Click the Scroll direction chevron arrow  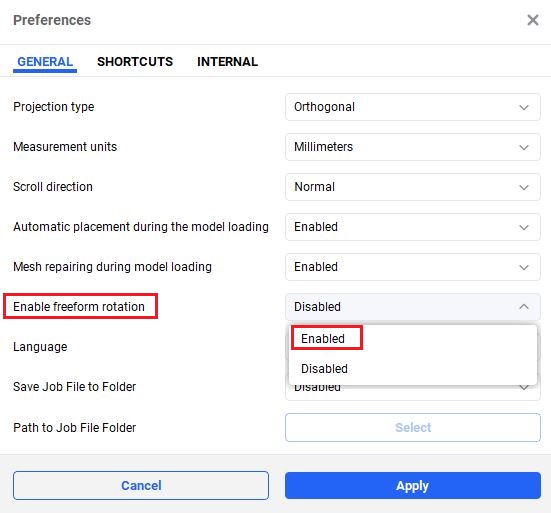[x=524, y=188]
